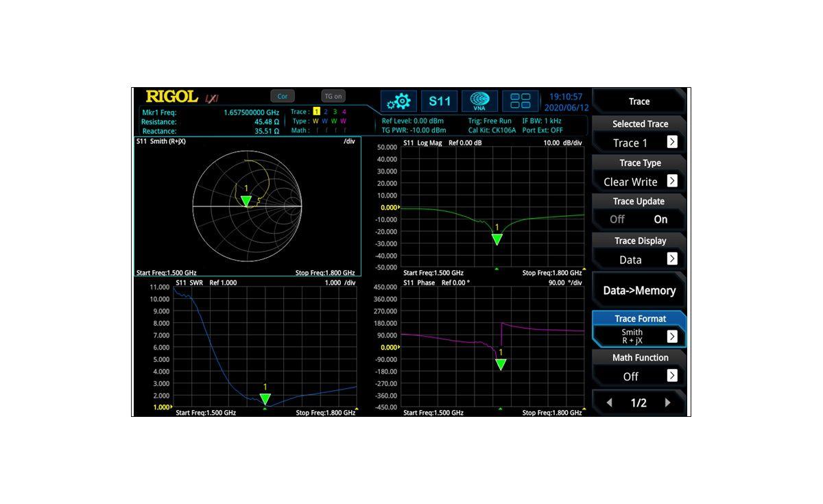Open the system settings gear icon
The image size is (823, 504).
(x=398, y=101)
